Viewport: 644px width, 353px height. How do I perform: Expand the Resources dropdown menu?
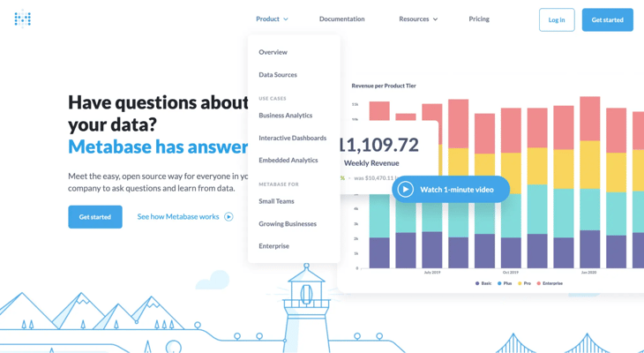[417, 19]
